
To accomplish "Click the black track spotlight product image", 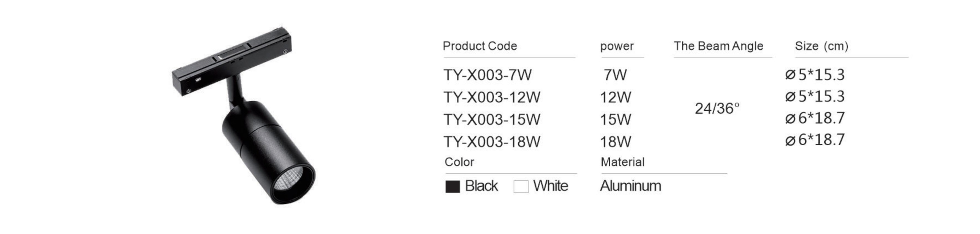I will pos(243,118).
